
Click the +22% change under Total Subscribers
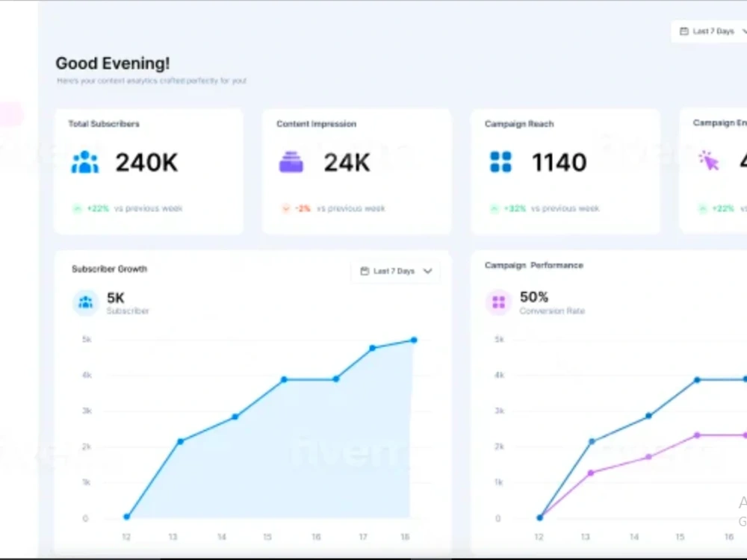pyautogui.click(x=98, y=208)
